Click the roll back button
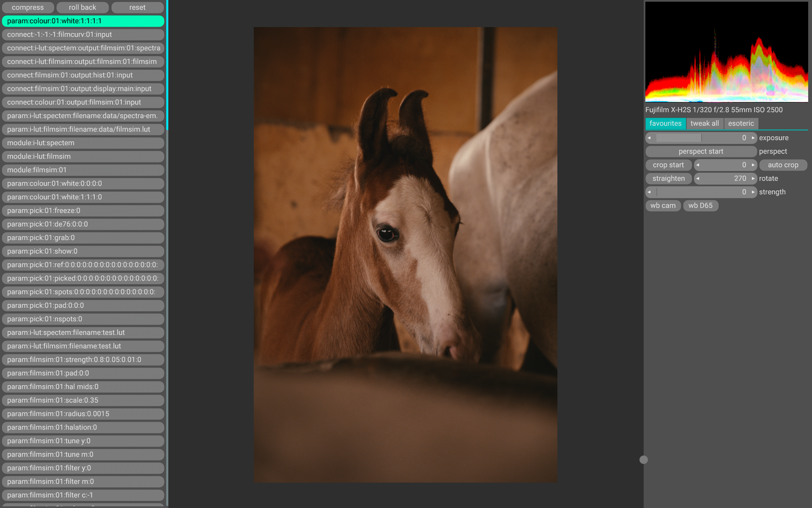This screenshot has height=508, width=812. click(x=82, y=8)
